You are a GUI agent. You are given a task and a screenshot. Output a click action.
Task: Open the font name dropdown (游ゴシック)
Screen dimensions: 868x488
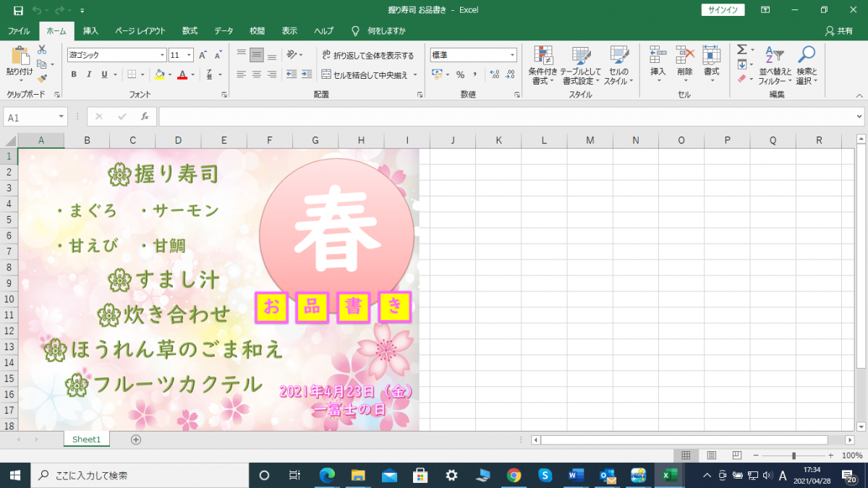click(x=162, y=55)
